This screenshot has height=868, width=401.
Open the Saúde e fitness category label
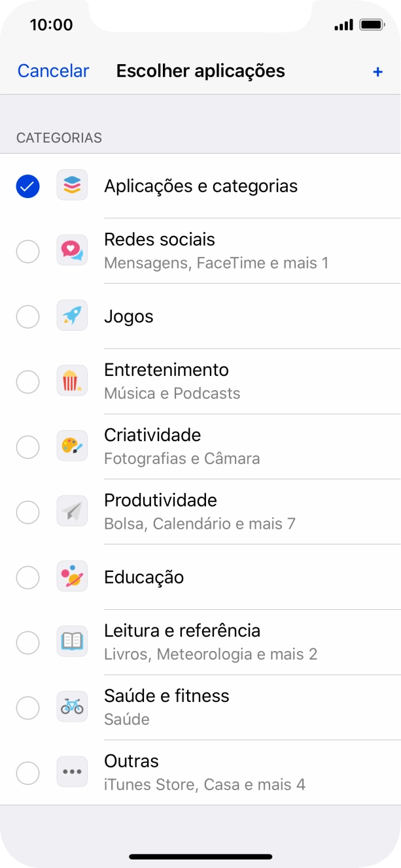click(167, 696)
